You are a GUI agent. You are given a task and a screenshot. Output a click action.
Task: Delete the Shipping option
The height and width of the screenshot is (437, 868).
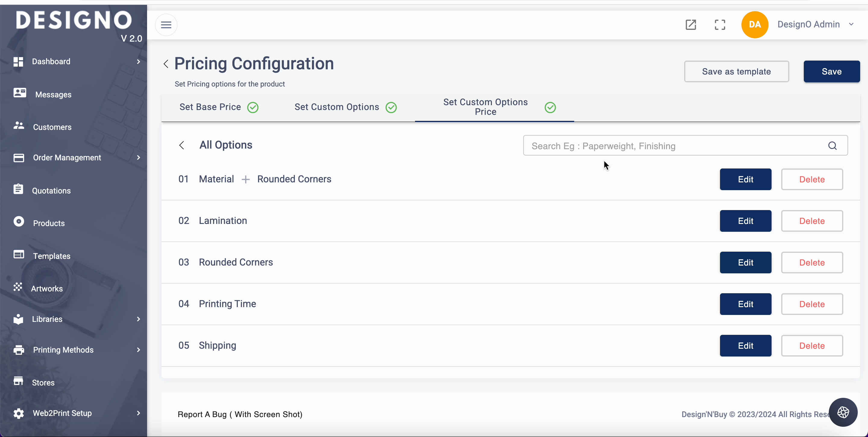click(x=812, y=346)
